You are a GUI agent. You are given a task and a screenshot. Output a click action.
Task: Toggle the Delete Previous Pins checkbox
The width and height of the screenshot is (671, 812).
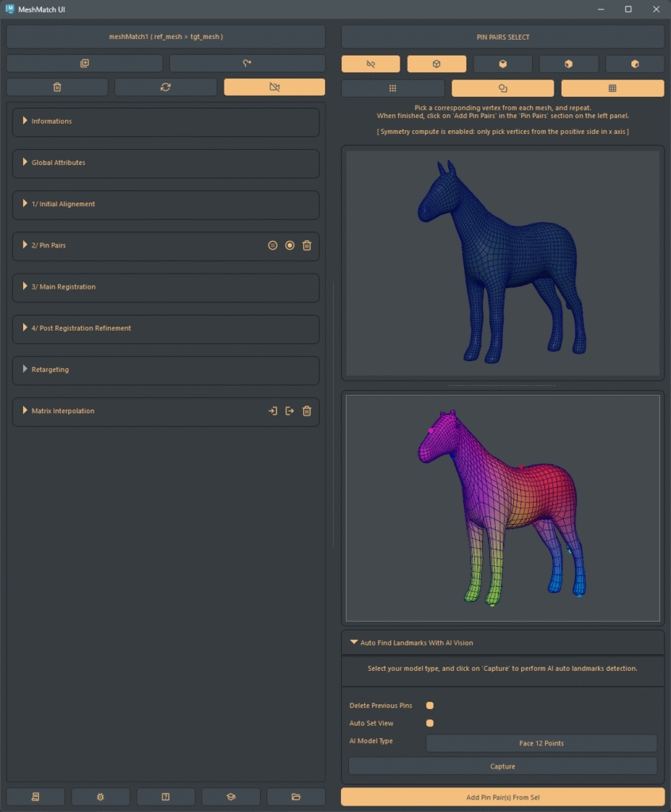pos(430,705)
